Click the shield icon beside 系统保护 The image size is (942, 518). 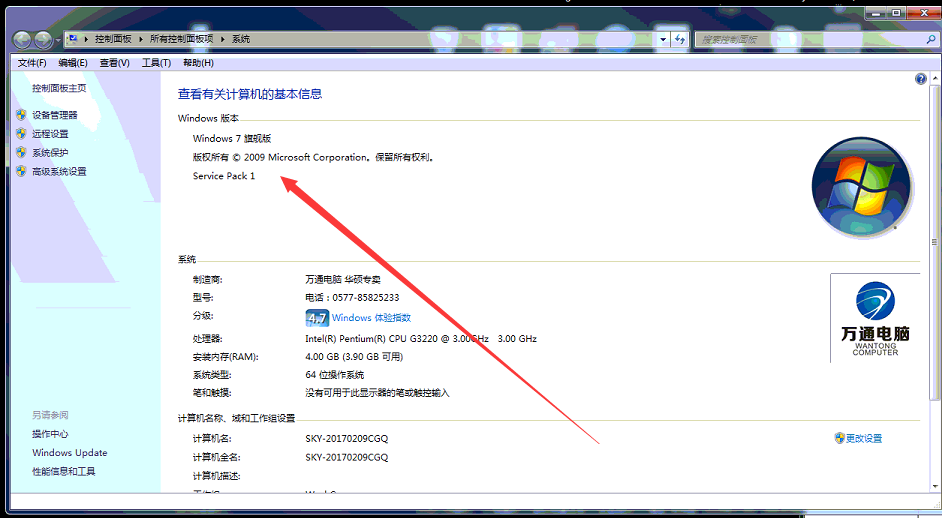pyautogui.click(x=22, y=152)
